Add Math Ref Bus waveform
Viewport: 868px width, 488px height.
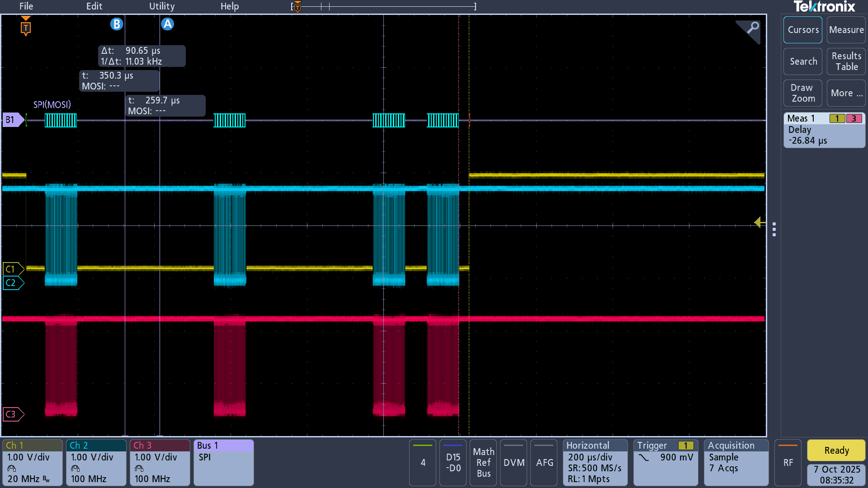(x=483, y=462)
